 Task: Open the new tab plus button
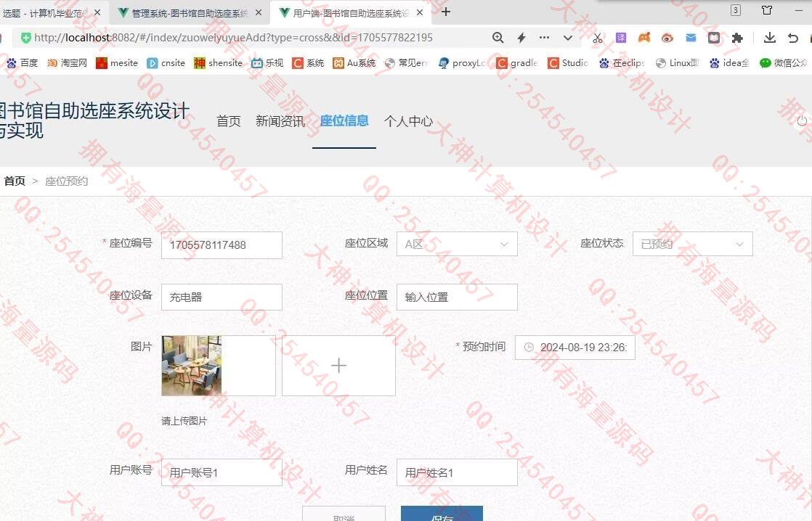click(x=446, y=12)
